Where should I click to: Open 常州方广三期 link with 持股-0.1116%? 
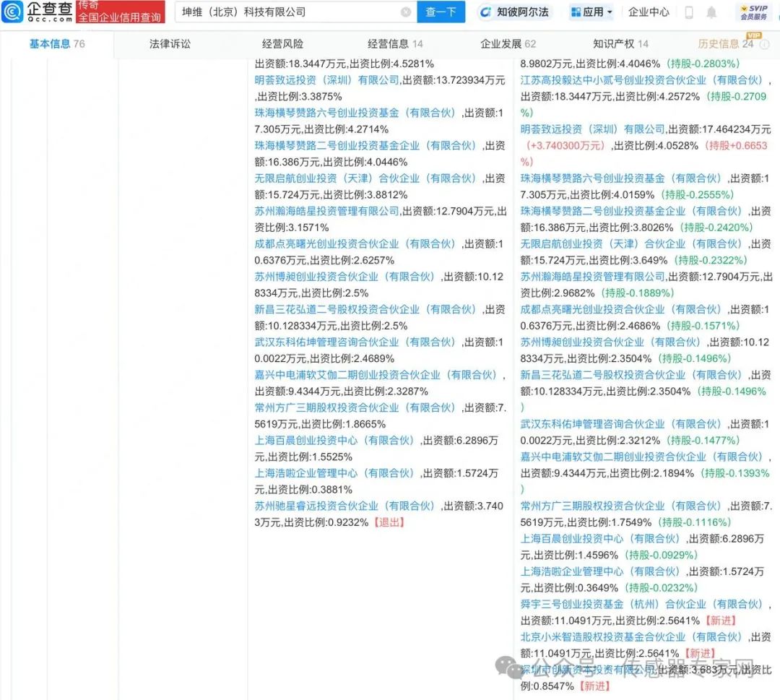pyautogui.click(x=622, y=506)
